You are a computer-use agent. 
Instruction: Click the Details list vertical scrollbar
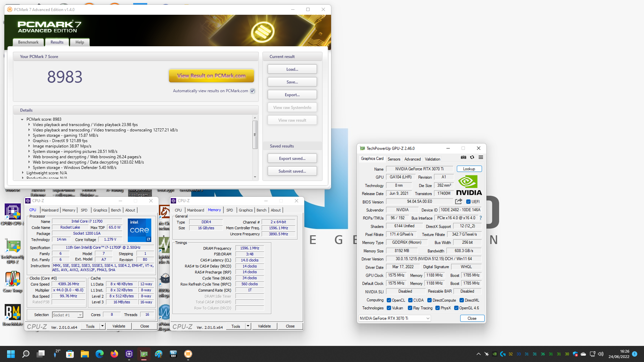[255, 134]
